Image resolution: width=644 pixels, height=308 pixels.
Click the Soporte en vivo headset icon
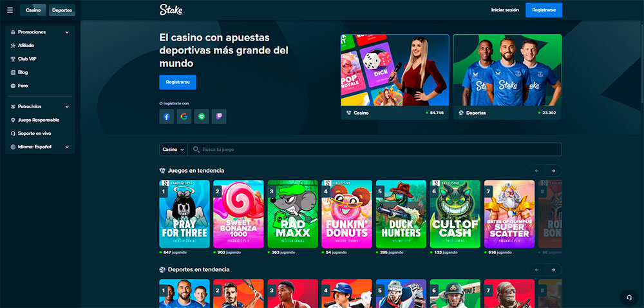coord(13,133)
